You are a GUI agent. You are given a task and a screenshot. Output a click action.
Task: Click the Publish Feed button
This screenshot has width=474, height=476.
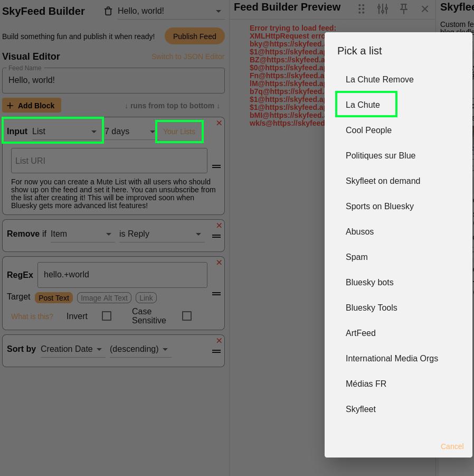194,36
